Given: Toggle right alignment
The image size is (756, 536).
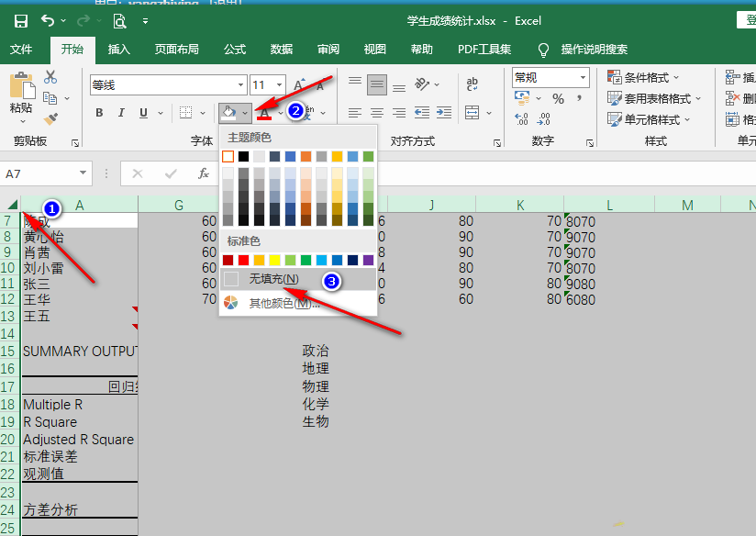Looking at the screenshot, I should pyautogui.click(x=400, y=112).
